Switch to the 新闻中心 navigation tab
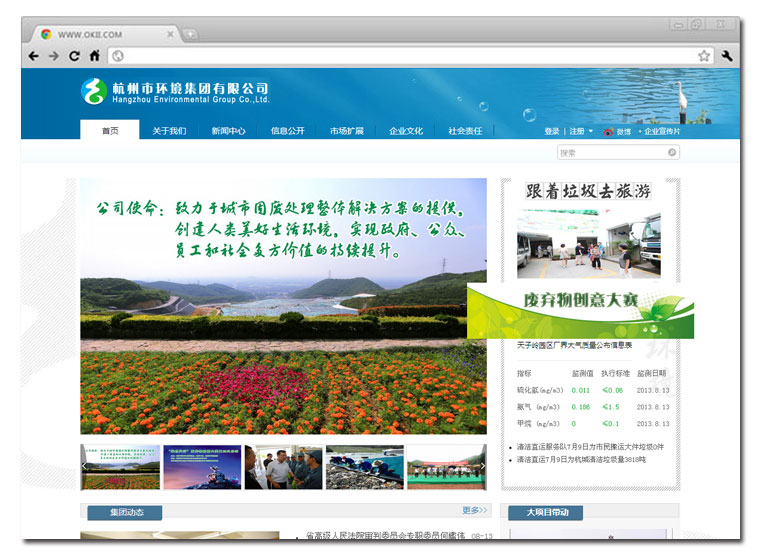The image size is (762, 555). click(228, 131)
